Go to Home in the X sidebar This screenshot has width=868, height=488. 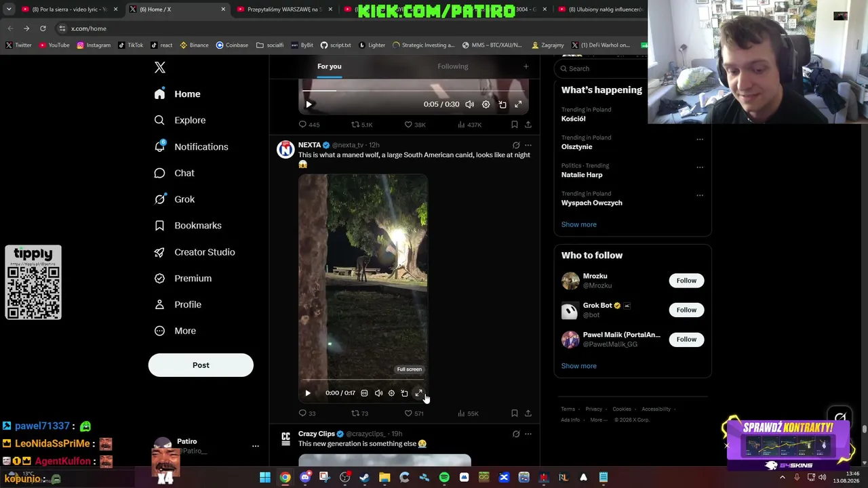tap(178, 94)
